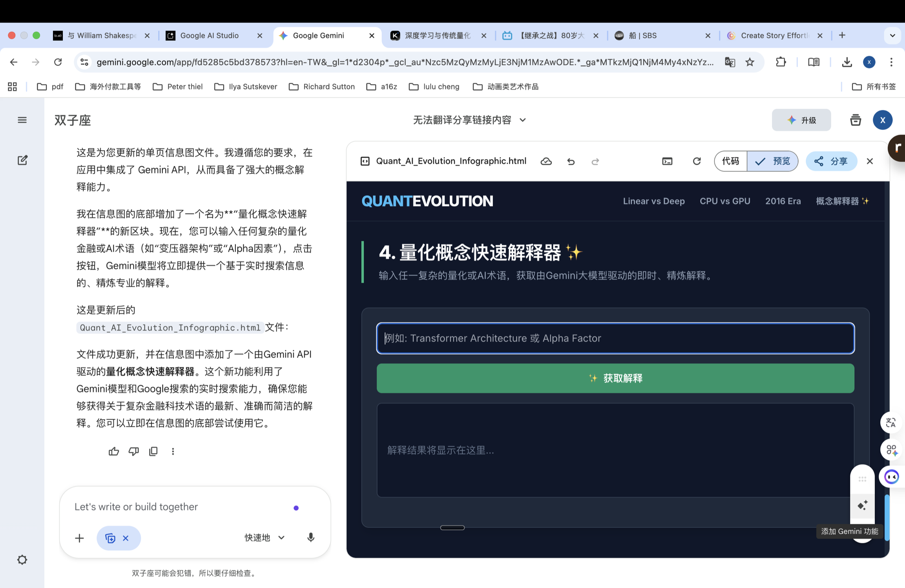This screenshot has height=588, width=905.
Task: Start a new chat with the edit icon
Action: click(22, 160)
